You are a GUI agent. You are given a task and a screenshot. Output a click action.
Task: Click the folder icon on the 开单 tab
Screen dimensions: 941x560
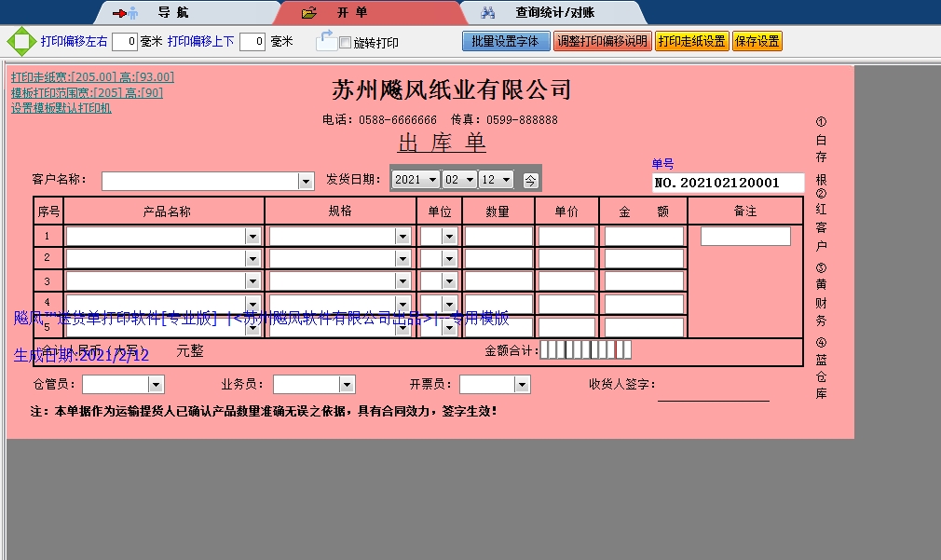tap(309, 13)
